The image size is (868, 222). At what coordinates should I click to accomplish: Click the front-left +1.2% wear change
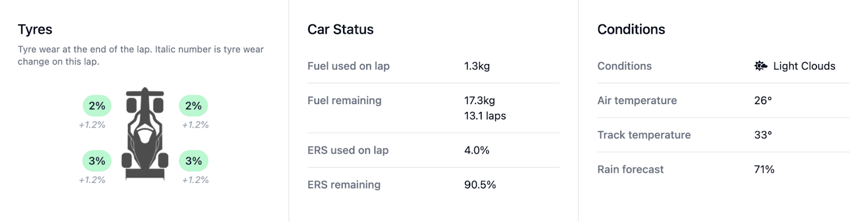[92, 125]
